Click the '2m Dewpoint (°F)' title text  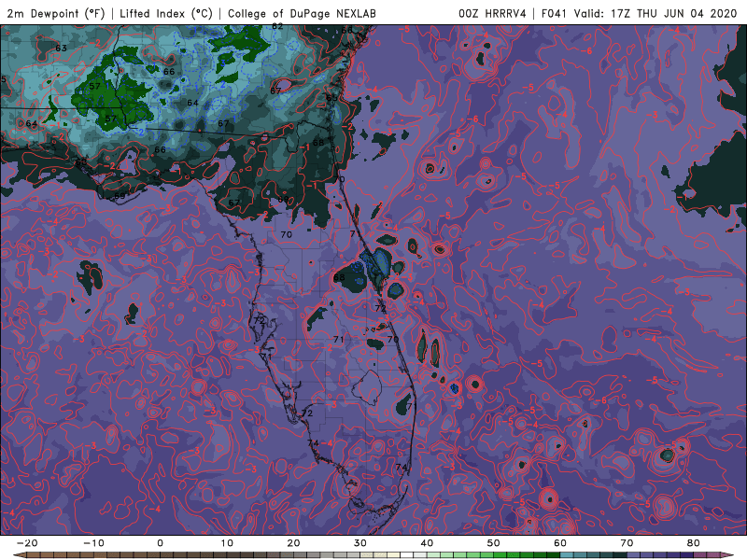click(x=56, y=14)
